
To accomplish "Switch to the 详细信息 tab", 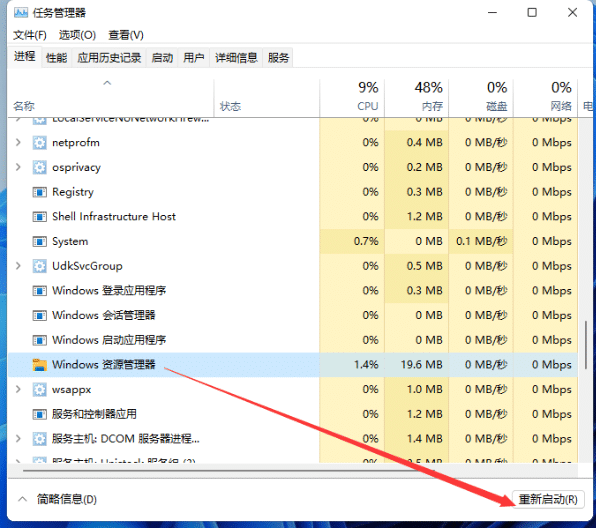I will [x=236, y=58].
